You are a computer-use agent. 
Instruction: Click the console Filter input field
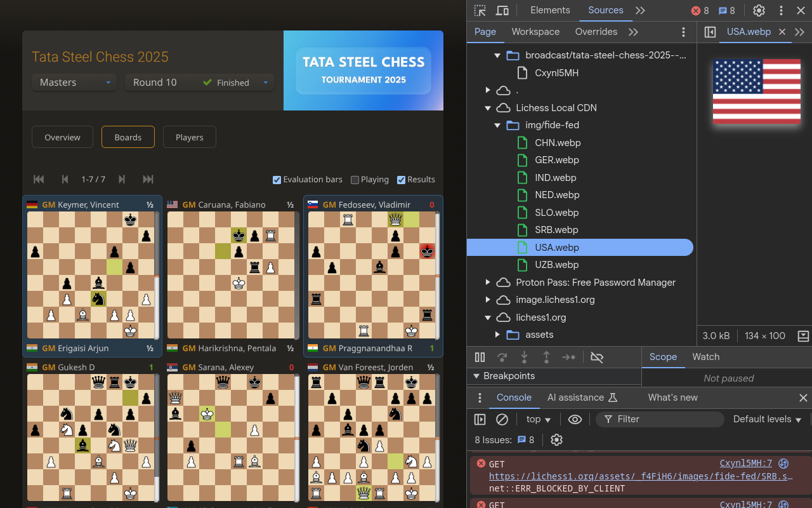660,419
